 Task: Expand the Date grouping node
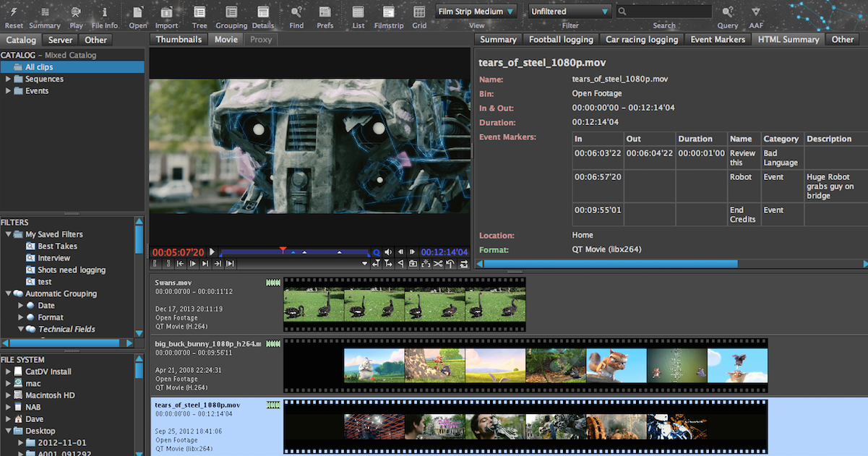tap(20, 306)
